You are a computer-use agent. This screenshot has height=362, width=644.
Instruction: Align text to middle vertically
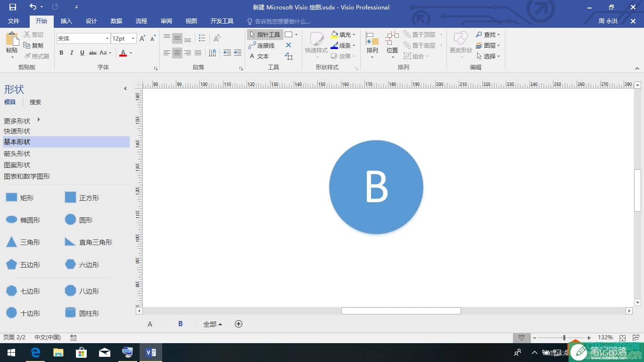pos(177,38)
